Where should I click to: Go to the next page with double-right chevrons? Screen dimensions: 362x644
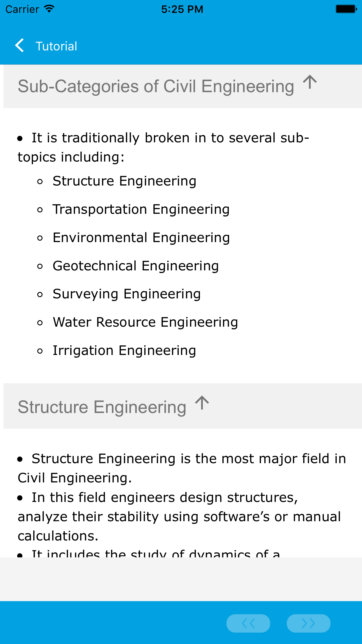(x=308, y=623)
